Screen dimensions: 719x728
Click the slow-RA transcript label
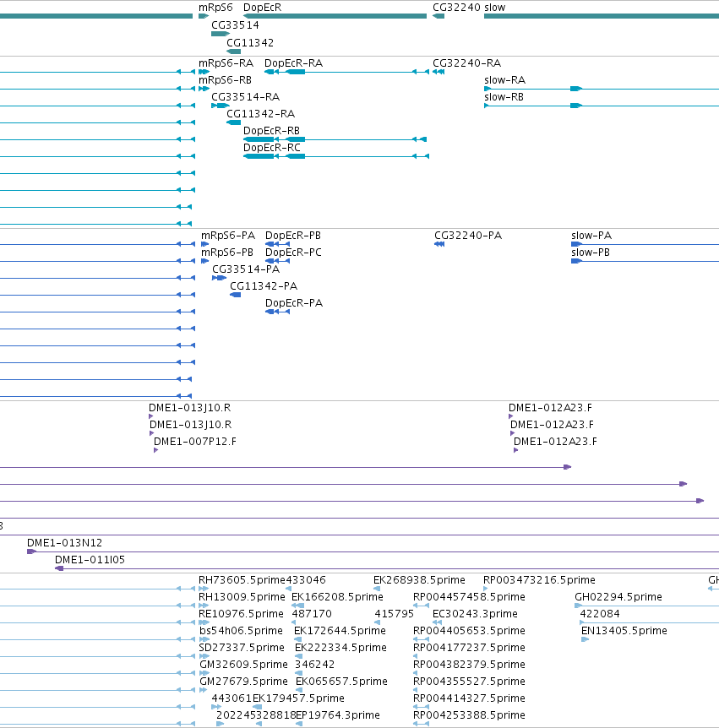coord(504,80)
